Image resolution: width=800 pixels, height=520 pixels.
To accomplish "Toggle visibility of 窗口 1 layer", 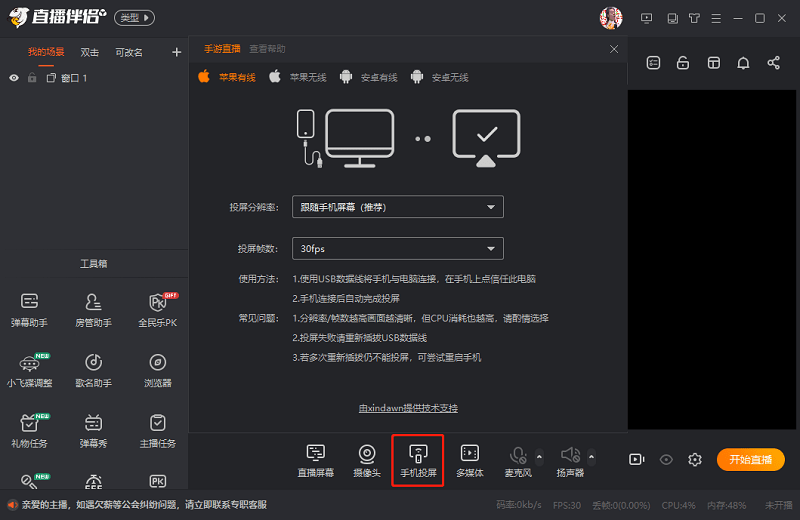I will click(x=14, y=78).
